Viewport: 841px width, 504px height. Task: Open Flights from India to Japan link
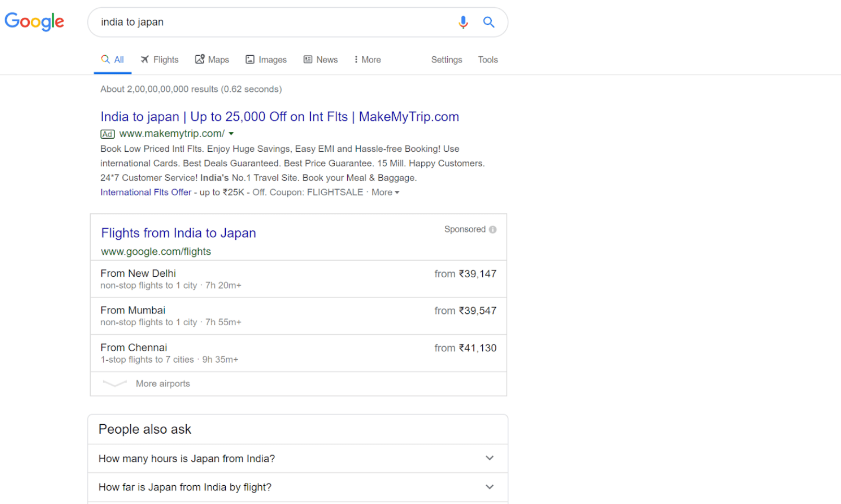[178, 233]
